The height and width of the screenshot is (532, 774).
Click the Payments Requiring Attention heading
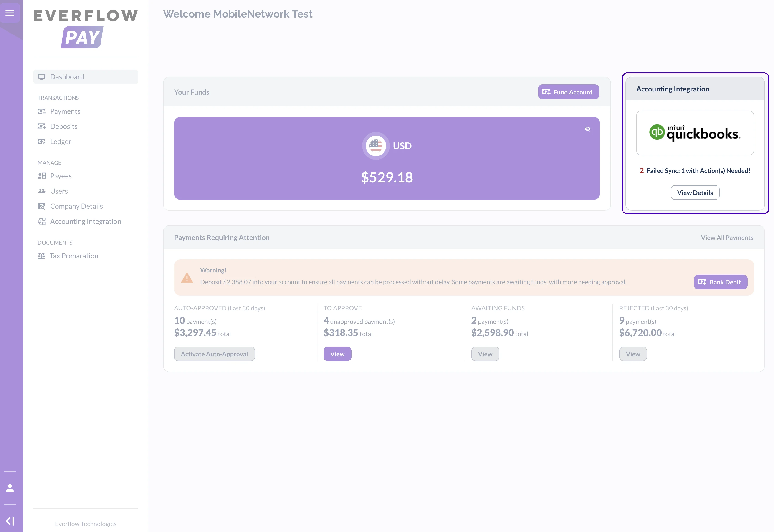[x=222, y=238]
